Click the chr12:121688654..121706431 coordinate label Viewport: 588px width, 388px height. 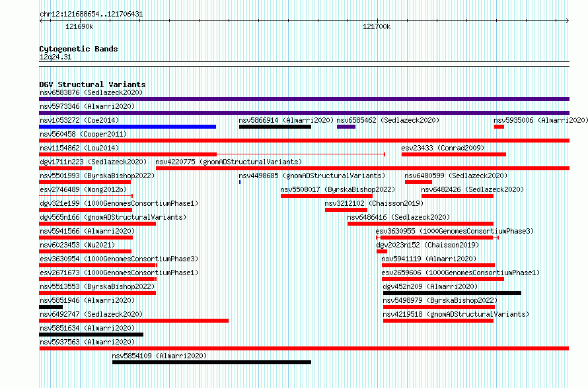pos(91,15)
